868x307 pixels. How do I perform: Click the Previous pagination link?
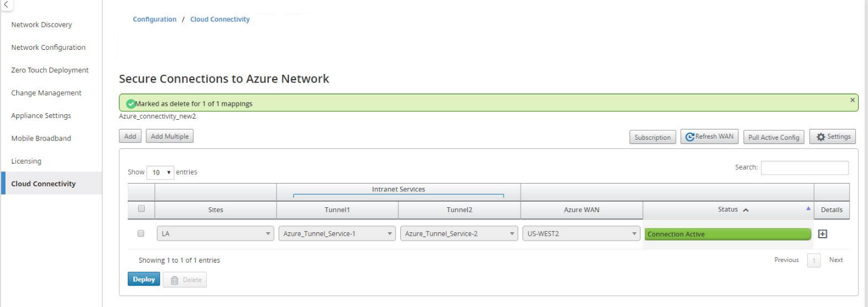786,260
